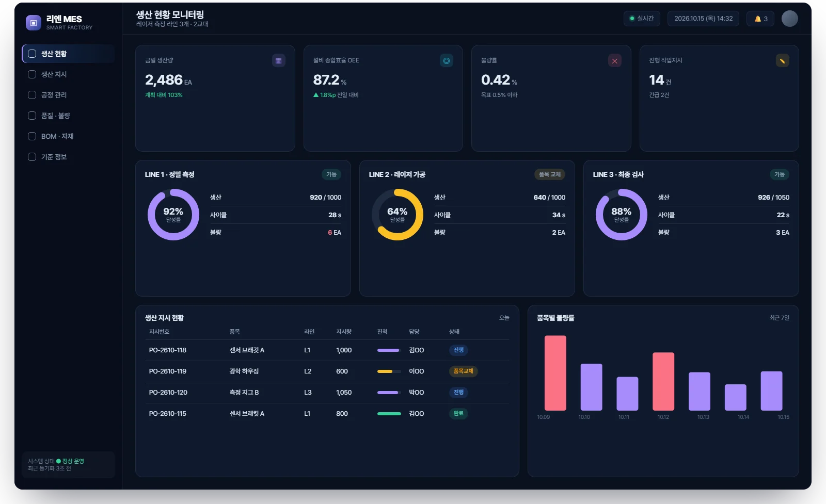Image resolution: width=826 pixels, height=504 pixels.
Task: Open the user profile avatar
Action: coord(789,19)
